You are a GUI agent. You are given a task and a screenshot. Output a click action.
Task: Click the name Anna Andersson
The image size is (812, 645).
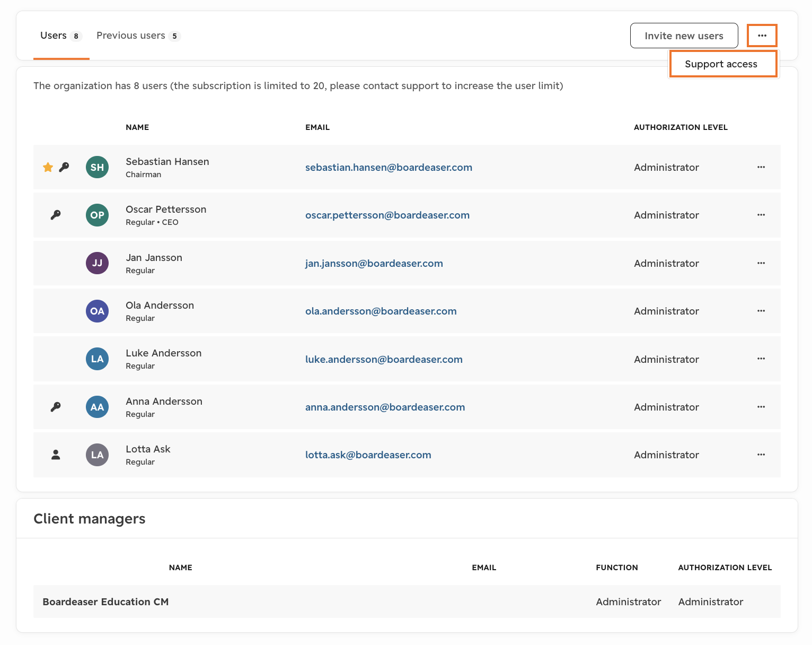(x=164, y=401)
